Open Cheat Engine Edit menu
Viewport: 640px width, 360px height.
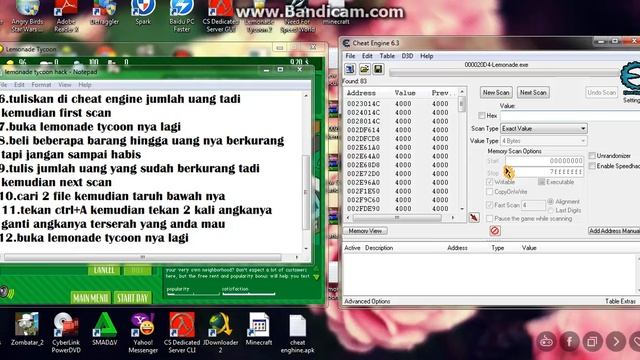click(367, 56)
